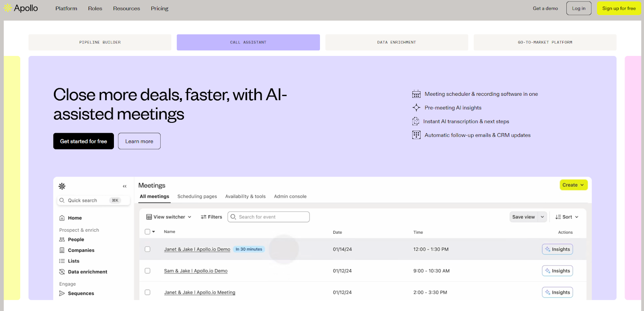Open select-all checkbox dropdown arrow
The width and height of the screenshot is (644, 311).
(x=154, y=232)
